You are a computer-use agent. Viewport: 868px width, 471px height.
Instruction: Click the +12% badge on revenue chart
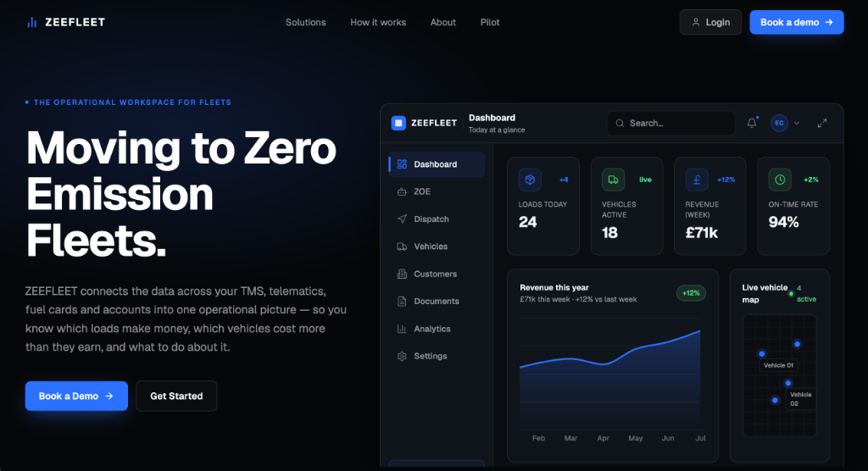pos(691,293)
